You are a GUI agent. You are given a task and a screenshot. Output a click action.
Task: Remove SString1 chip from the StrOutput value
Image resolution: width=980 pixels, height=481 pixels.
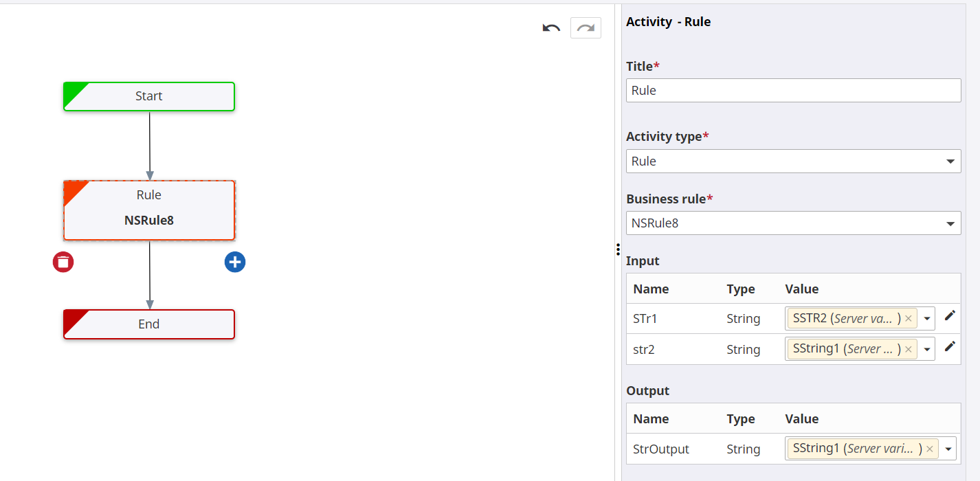(929, 448)
